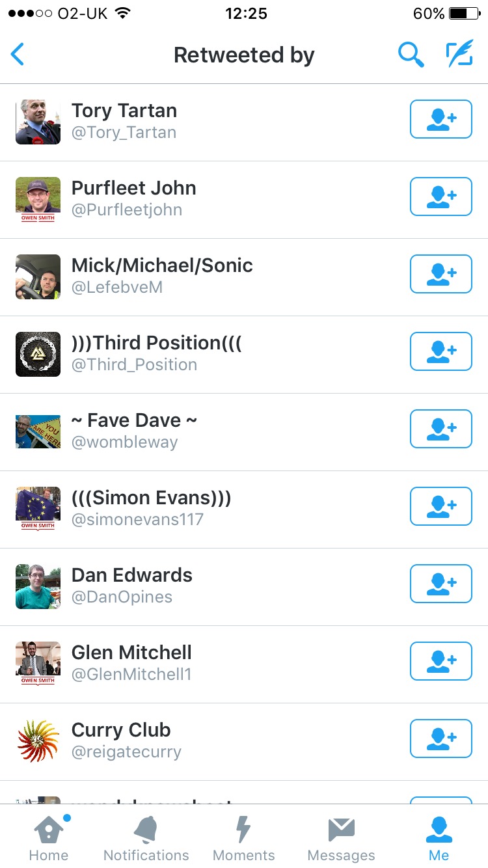Tap Curry Club's colorful avatar
488x868 pixels.
tap(38, 741)
